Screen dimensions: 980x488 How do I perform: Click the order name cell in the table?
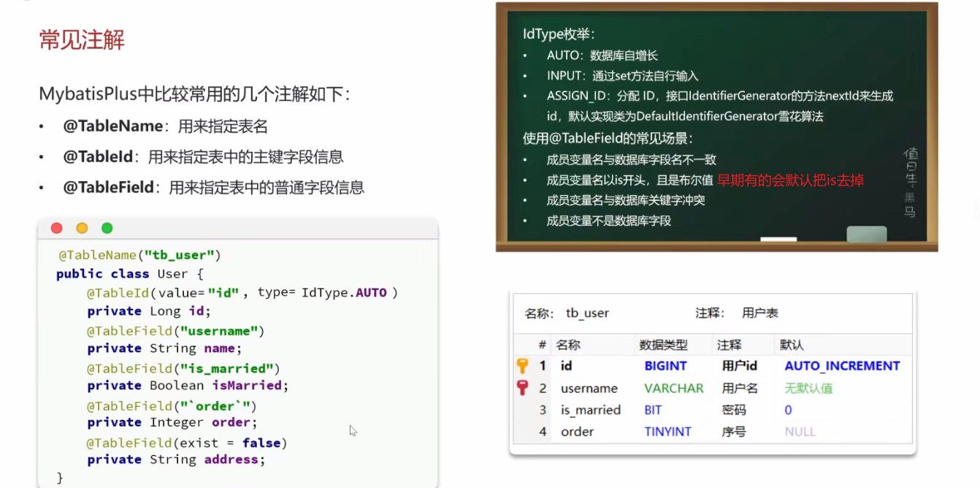577,432
